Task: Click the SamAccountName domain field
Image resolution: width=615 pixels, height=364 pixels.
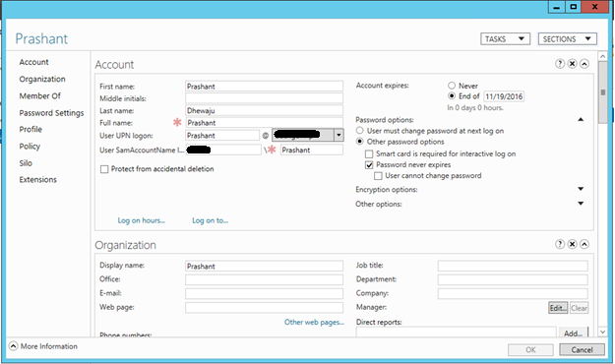Action: 223,150
